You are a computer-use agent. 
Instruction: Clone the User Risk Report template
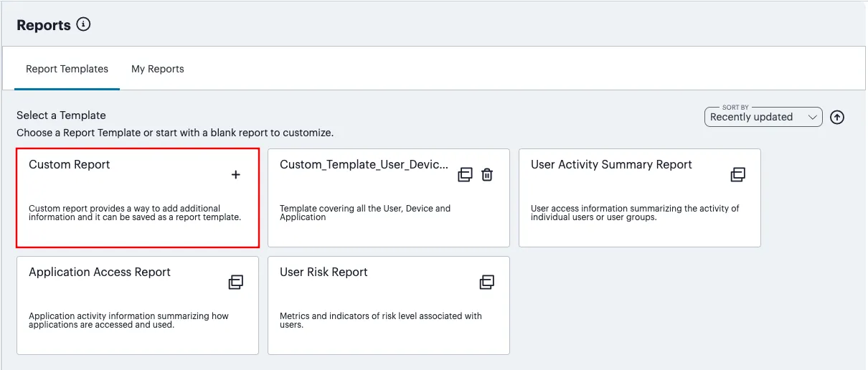487,282
